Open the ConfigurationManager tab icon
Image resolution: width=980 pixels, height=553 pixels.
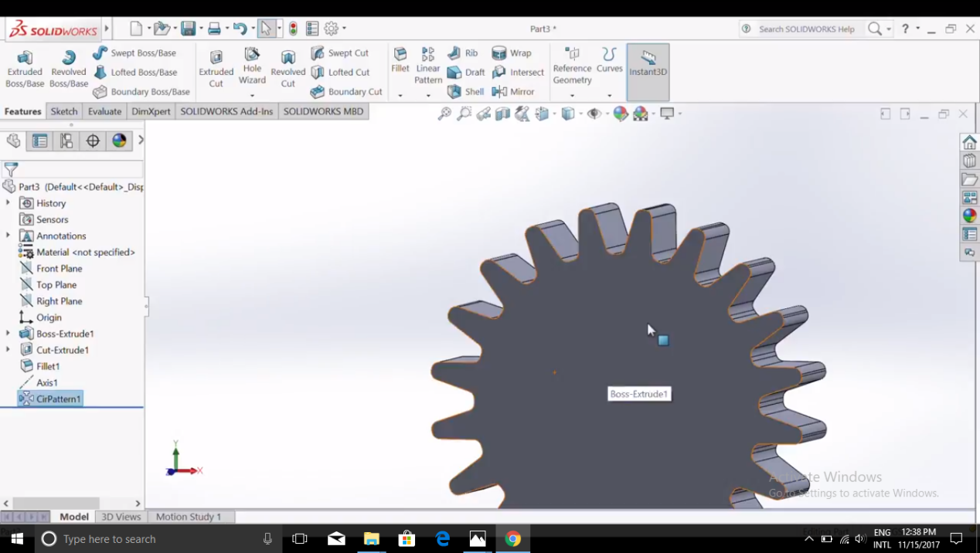tap(66, 141)
